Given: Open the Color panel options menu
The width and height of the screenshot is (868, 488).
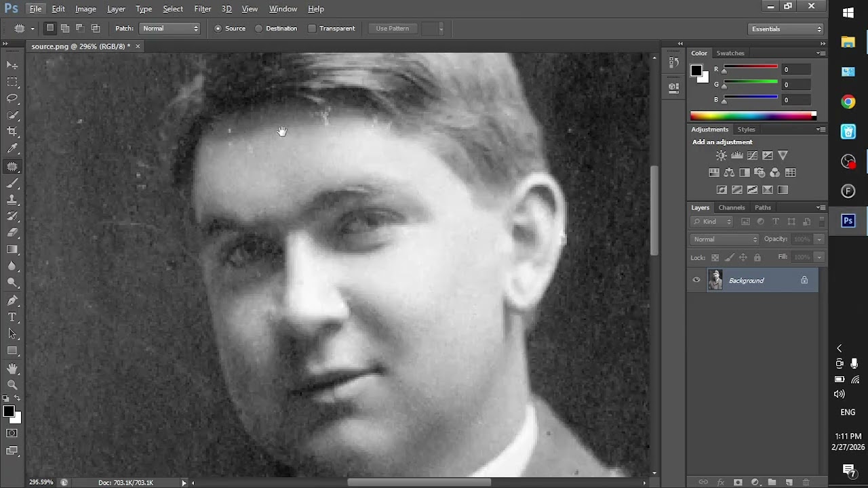Looking at the screenshot, I should (821, 53).
